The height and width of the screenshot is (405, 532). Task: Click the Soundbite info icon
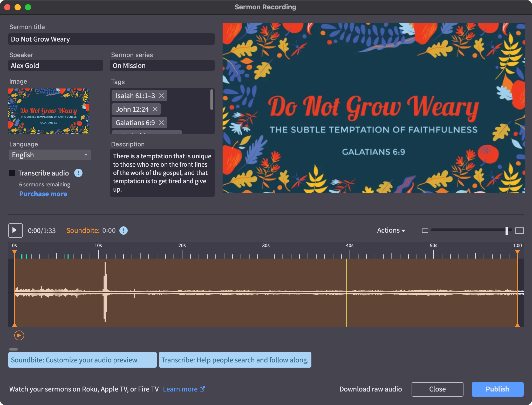(124, 231)
